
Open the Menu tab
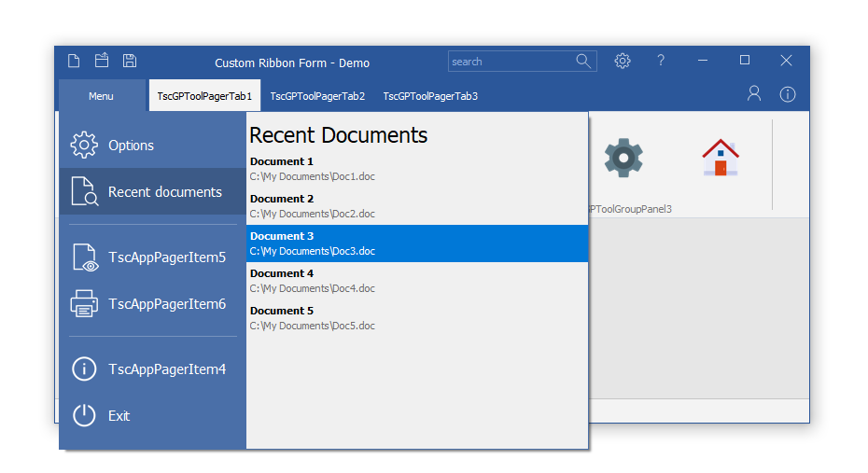[x=101, y=96]
